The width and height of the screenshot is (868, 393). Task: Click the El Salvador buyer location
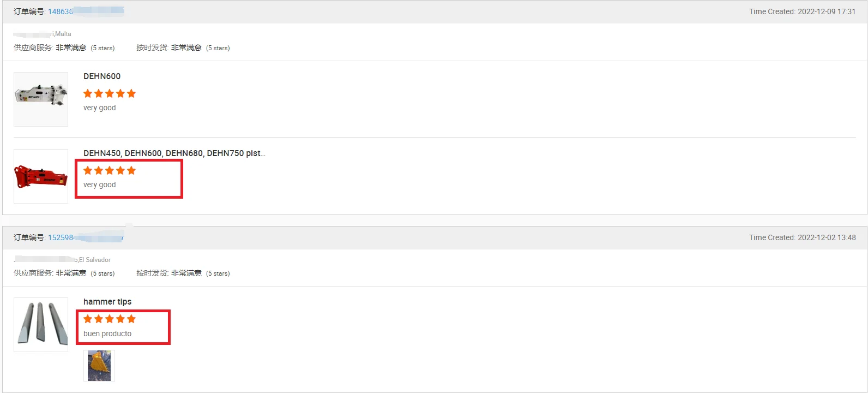[x=94, y=260]
